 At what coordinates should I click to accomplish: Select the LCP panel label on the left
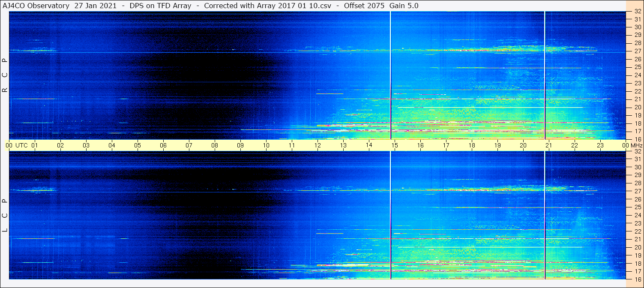coord(5,216)
